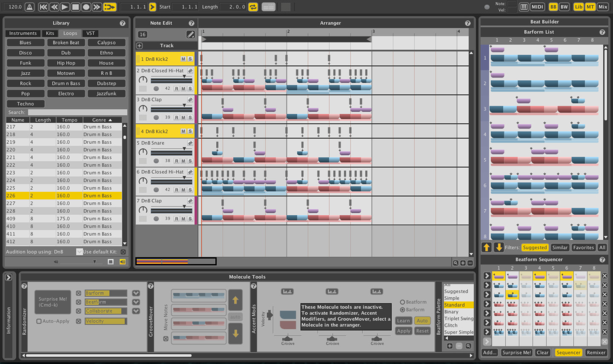Screen dimensions: 613x364
Task: Select the pencil draw tool in Note Edit
Action: 191,34
